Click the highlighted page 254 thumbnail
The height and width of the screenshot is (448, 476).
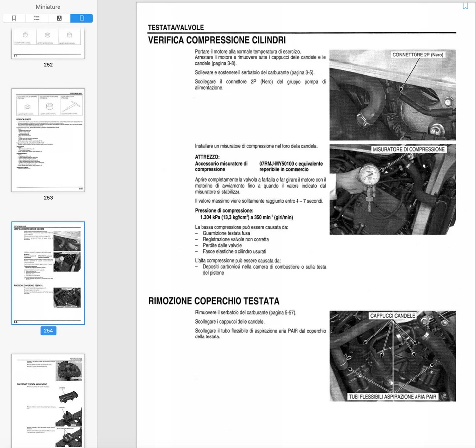tap(48, 273)
